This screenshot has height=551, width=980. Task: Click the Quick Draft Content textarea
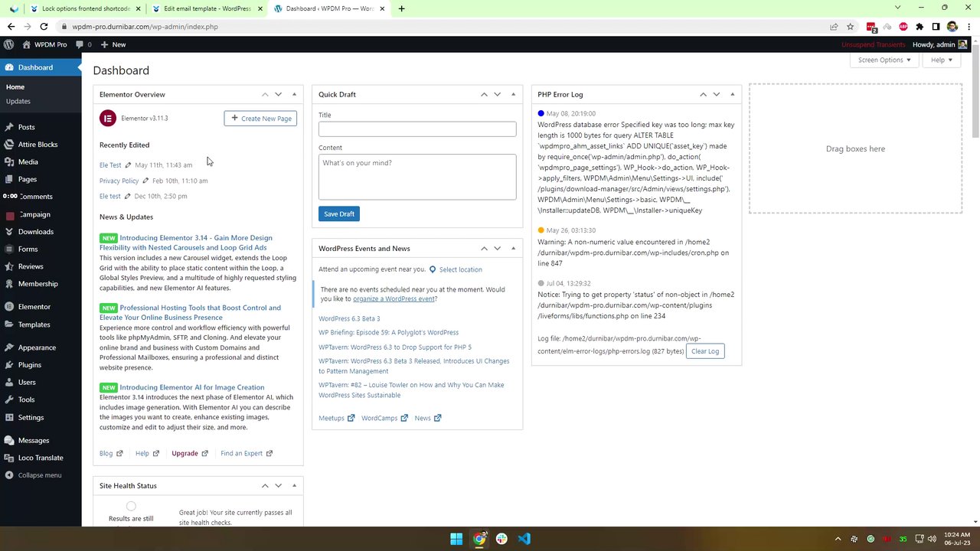417,177
